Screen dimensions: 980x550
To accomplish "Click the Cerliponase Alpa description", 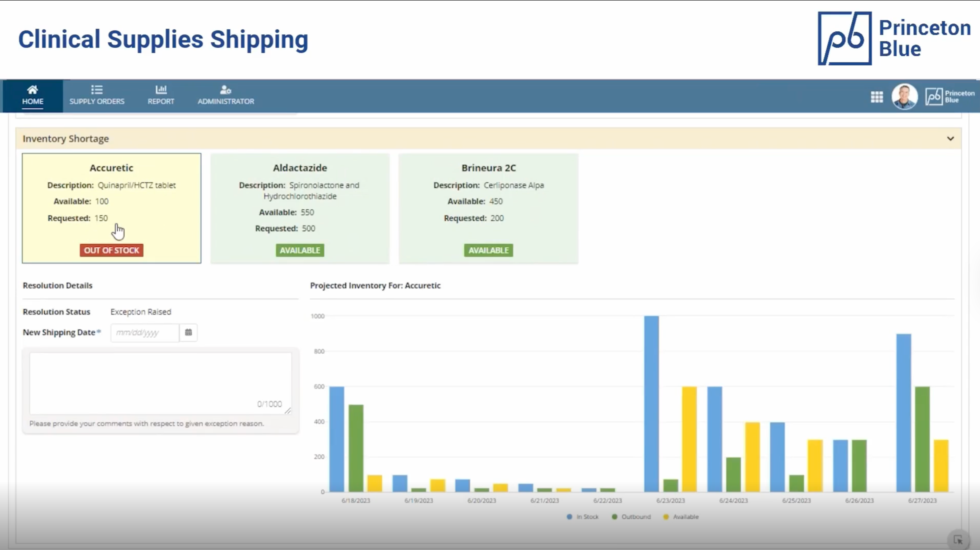I will coord(513,185).
